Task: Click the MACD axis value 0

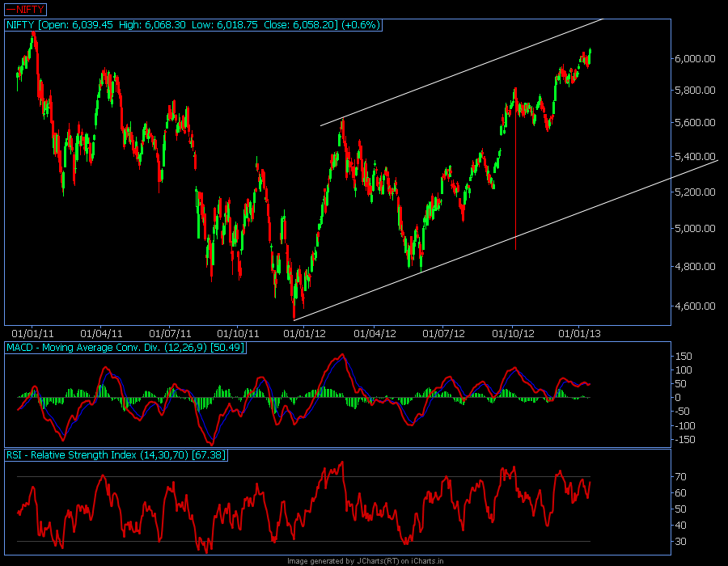Action: click(678, 398)
